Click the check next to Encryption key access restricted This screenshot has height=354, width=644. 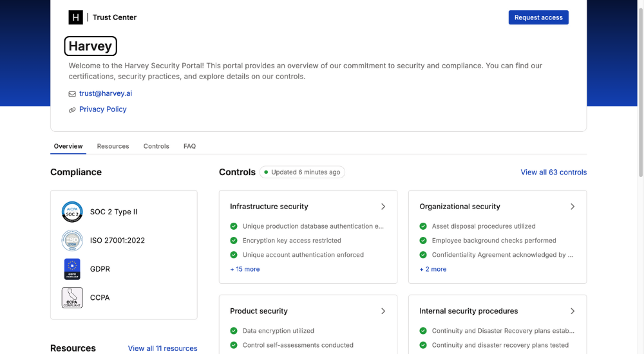coord(234,241)
